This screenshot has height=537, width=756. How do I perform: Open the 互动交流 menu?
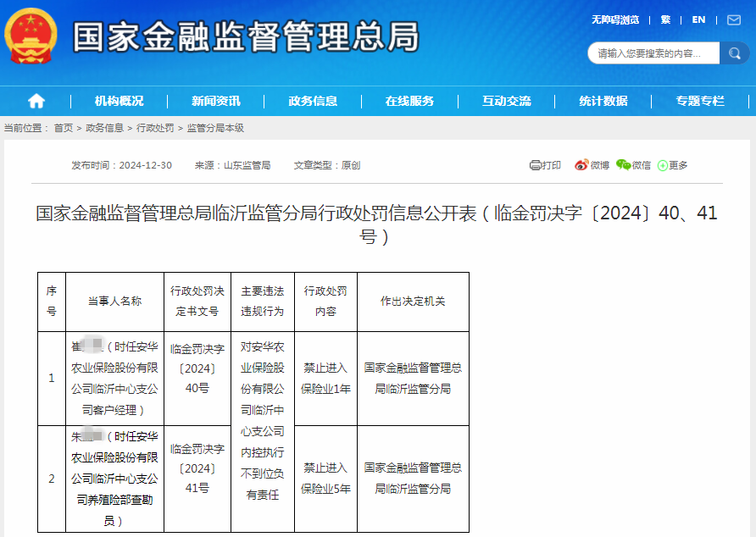point(507,101)
